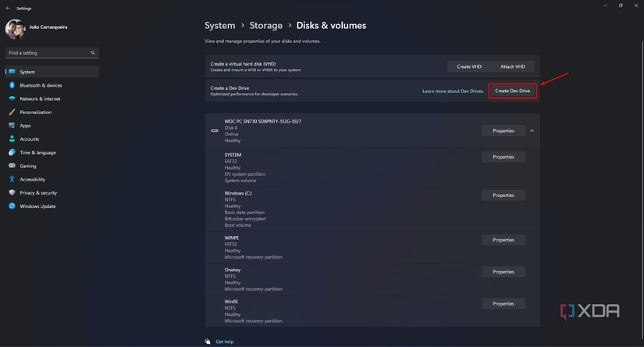
Task: Click the Get help link
Action: tap(224, 342)
